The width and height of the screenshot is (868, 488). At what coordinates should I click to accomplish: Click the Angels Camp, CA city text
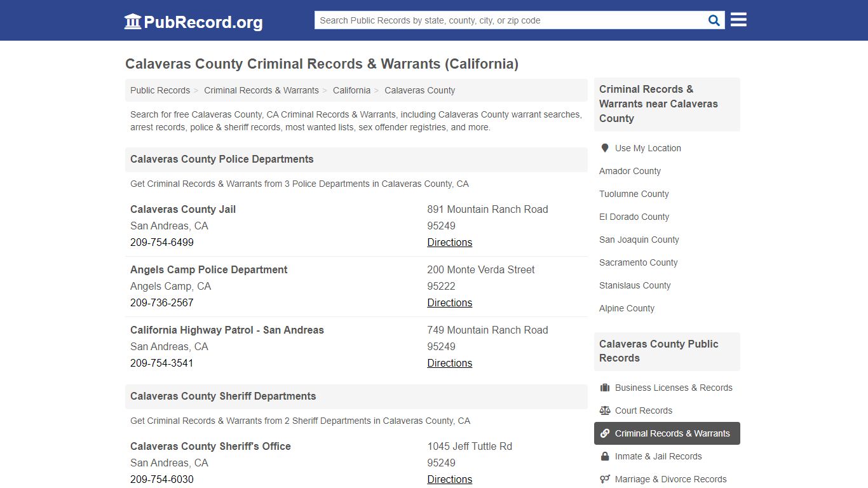(x=170, y=286)
